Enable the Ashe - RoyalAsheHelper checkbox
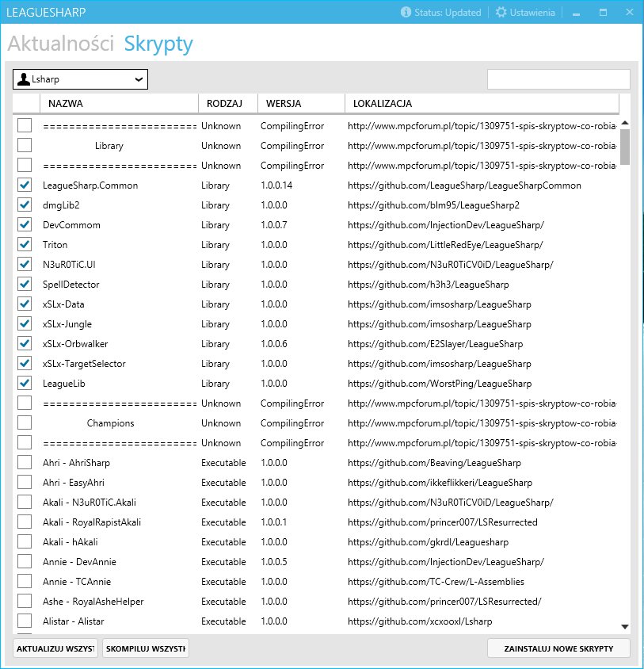Screen dimensions: 644x669 25,602
